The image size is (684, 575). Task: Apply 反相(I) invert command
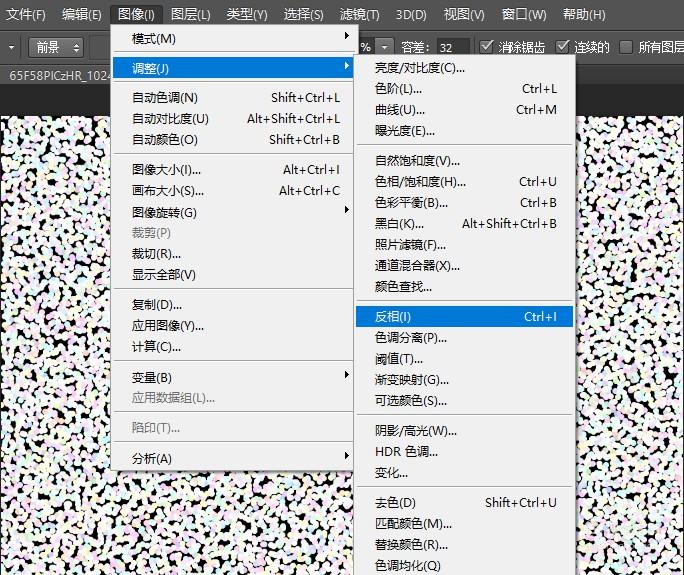click(x=464, y=316)
